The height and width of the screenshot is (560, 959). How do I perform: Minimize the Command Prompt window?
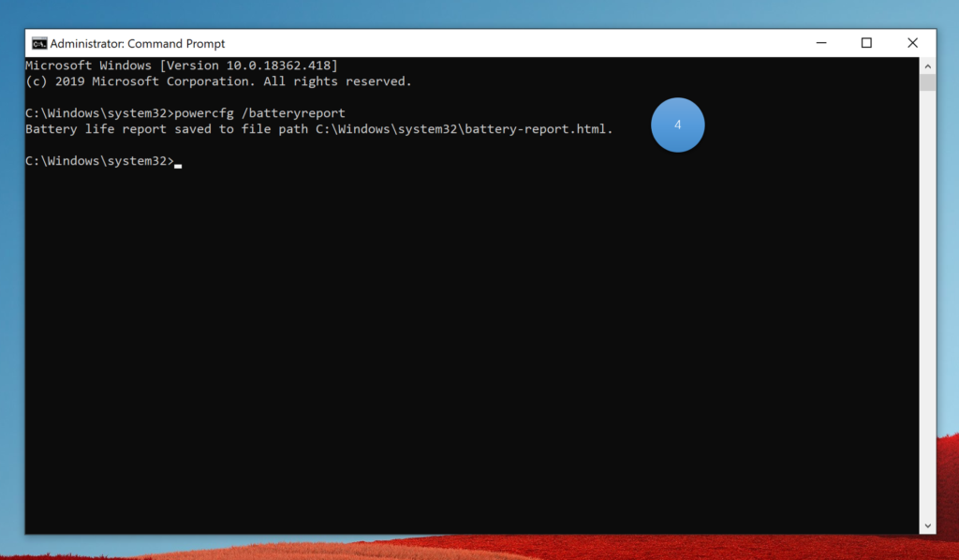coord(820,43)
